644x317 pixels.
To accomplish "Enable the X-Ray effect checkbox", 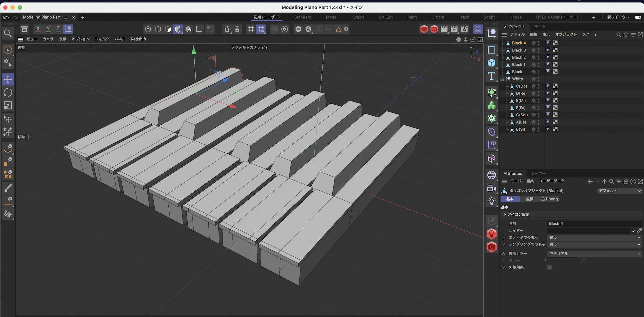I will pos(549,267).
